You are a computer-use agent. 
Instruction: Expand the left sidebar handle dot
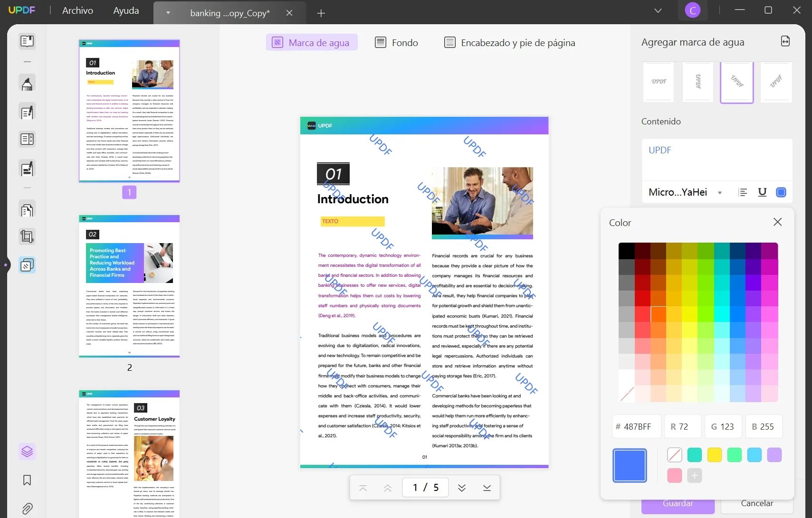pyautogui.click(x=5, y=264)
